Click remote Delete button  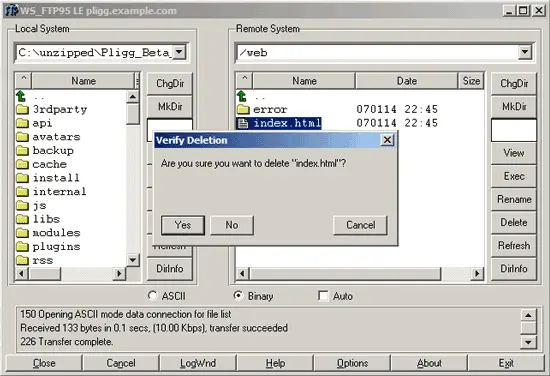point(514,222)
